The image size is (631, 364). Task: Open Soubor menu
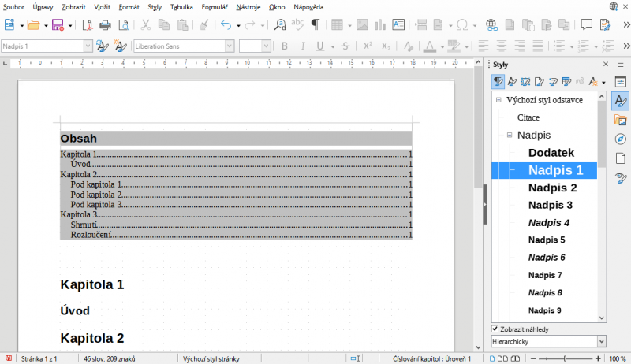[13, 7]
